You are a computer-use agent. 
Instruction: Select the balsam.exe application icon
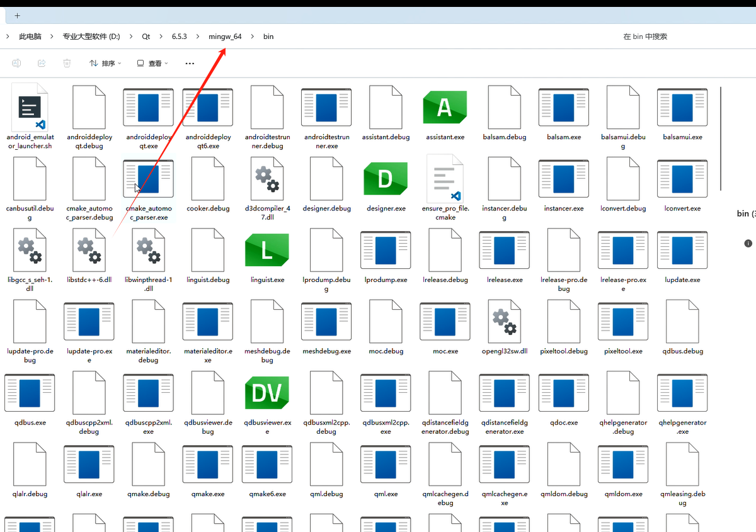click(564, 108)
